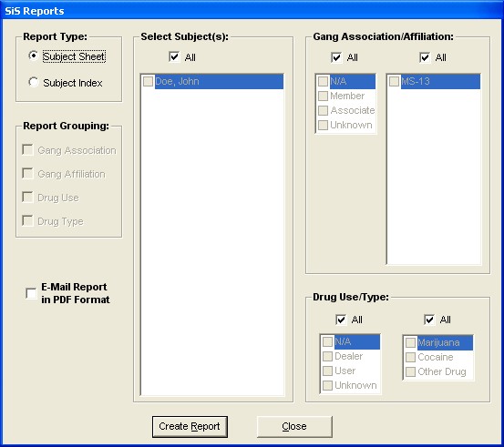Check the Other Drug item
Image resolution: width=504 pixels, height=447 pixels.
[410, 371]
